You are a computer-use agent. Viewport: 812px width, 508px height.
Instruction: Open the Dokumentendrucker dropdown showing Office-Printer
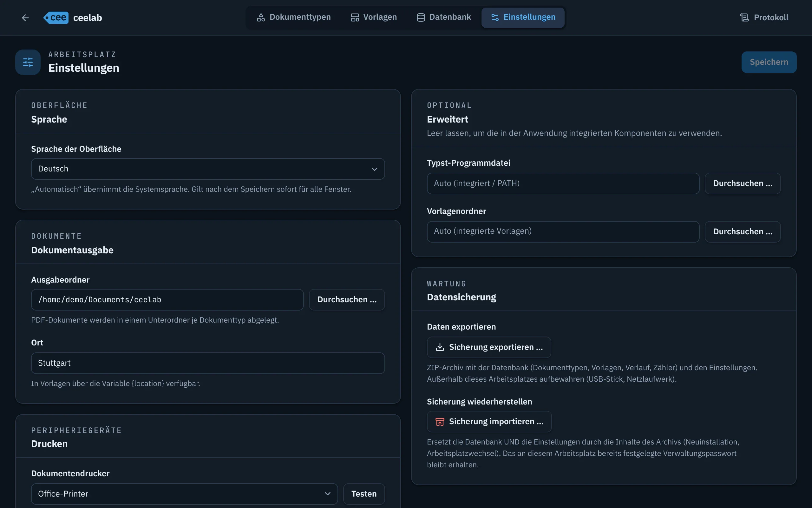tap(185, 494)
